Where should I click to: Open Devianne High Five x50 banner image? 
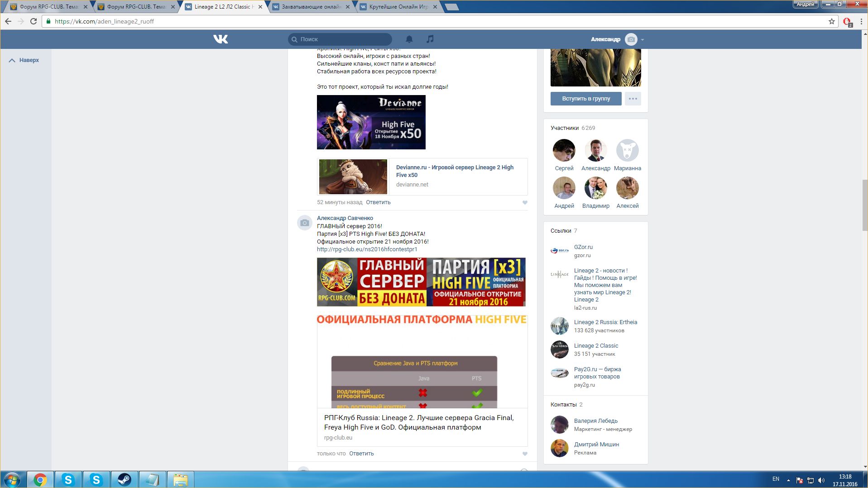pyautogui.click(x=371, y=122)
